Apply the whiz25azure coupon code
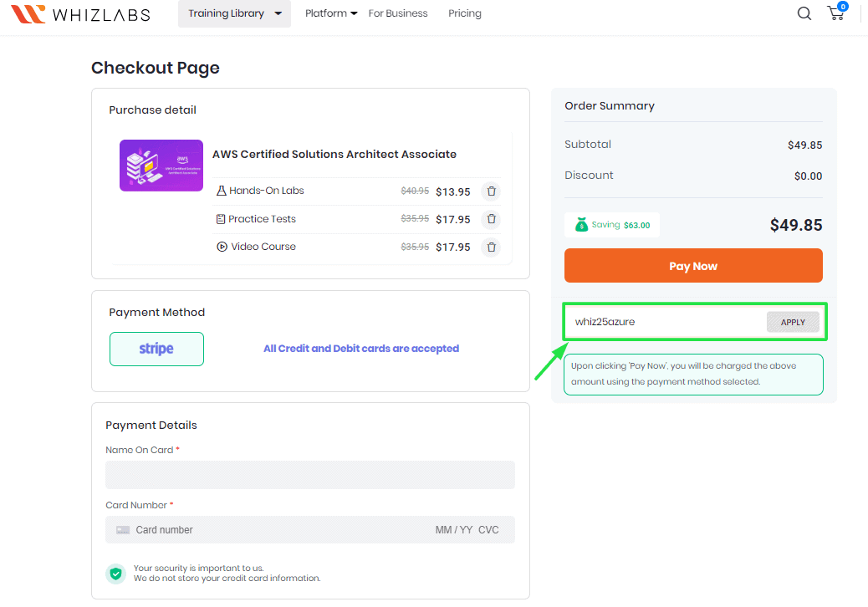Viewport: 868px width, 607px height. pos(793,321)
